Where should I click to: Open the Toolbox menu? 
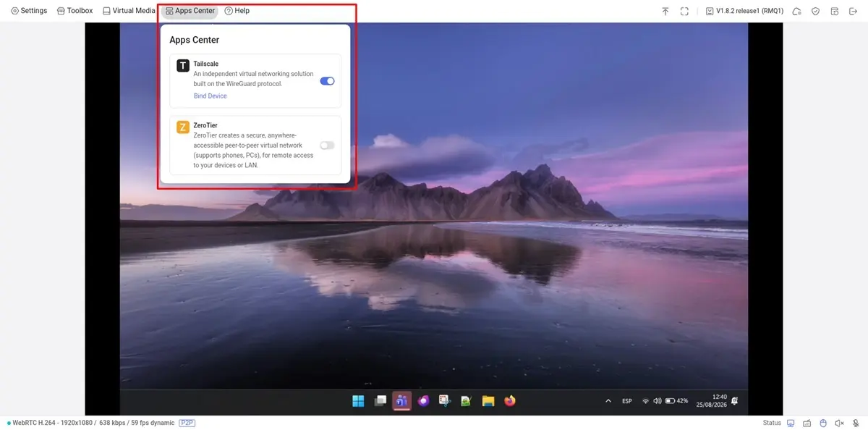[75, 11]
